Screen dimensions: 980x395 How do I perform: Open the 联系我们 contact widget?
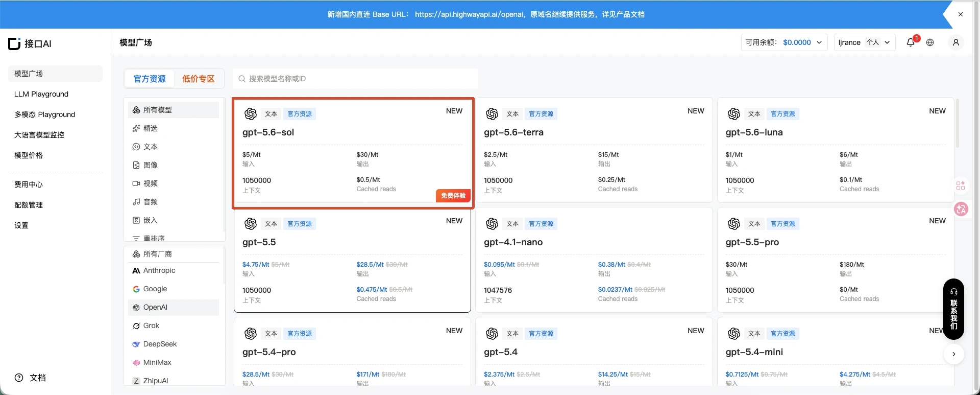pyautogui.click(x=953, y=309)
